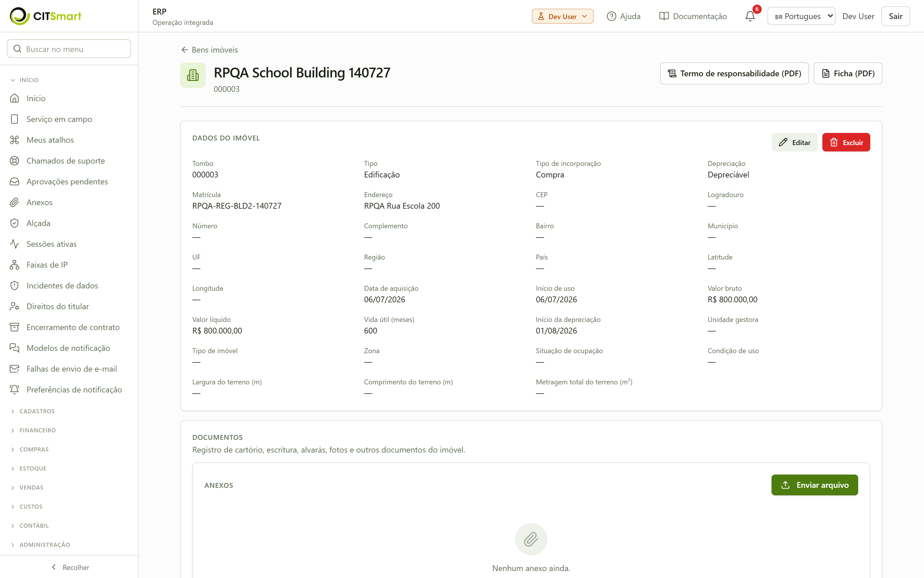Screen dimensions: 924x578
Task: Click the Alçada shield-check icon
Action: coord(14,223)
